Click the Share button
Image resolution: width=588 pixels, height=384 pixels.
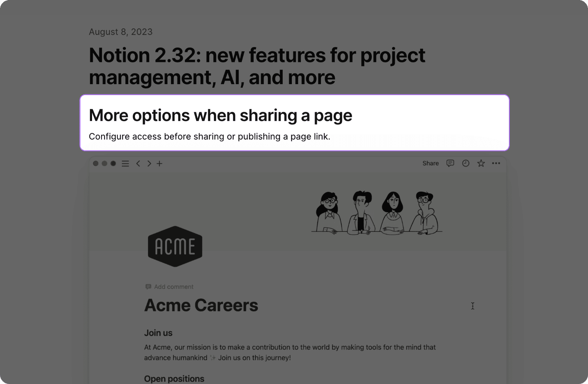(x=430, y=163)
